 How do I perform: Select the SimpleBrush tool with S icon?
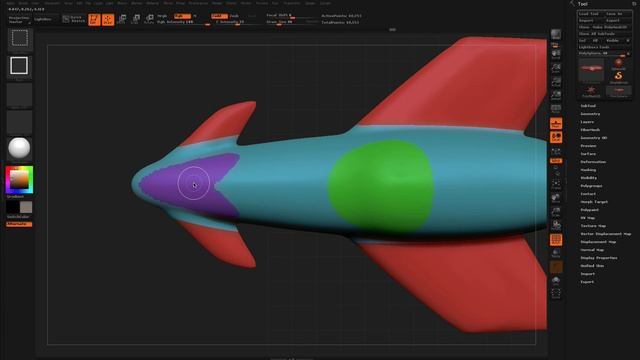pos(619,77)
